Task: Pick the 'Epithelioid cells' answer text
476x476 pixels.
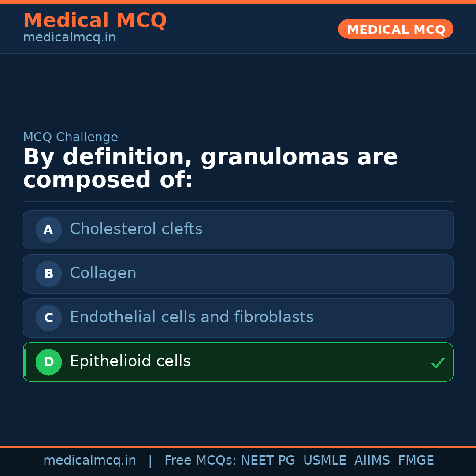Action: click(x=130, y=361)
